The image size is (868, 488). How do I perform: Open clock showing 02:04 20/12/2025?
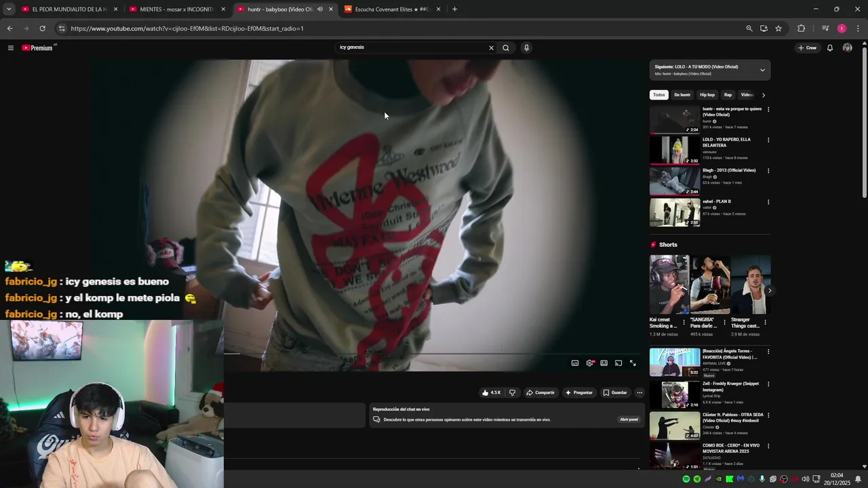click(837, 479)
